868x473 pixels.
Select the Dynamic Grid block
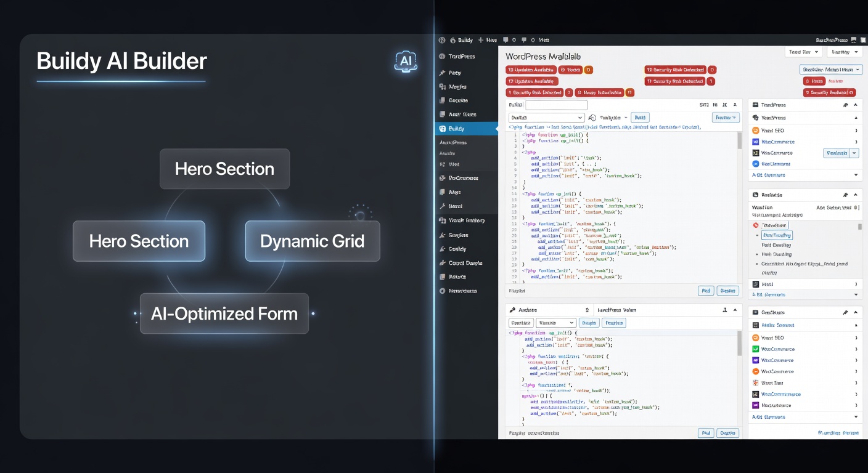click(312, 241)
